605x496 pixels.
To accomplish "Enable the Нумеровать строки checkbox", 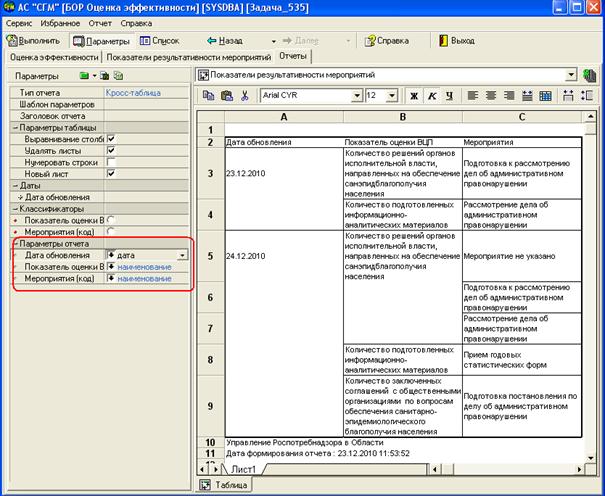I will [x=111, y=162].
